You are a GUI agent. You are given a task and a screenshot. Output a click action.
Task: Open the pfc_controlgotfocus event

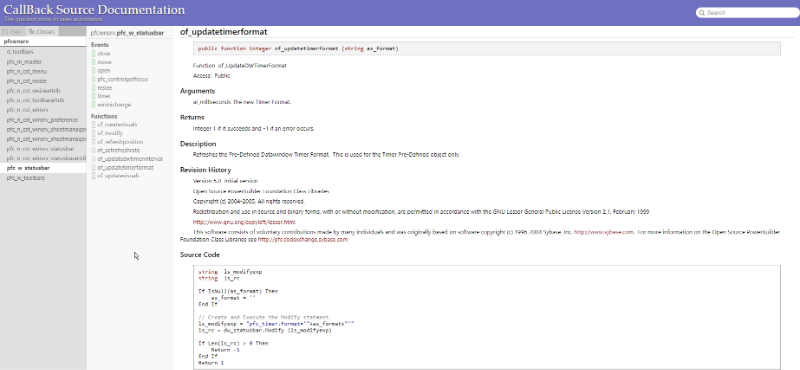pos(123,79)
